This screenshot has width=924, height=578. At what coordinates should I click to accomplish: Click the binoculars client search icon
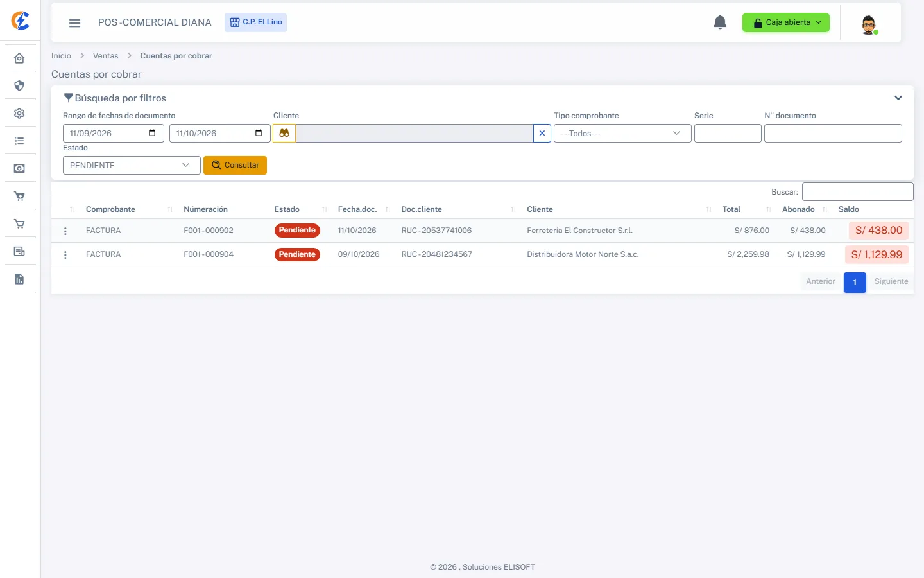(x=284, y=133)
